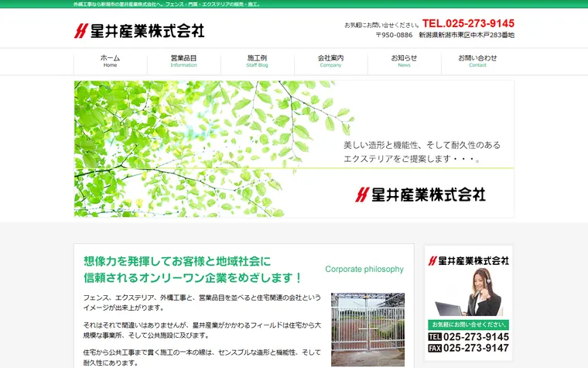Click the sidebar 星井産業株式会社 logo
Image resolution: width=588 pixels, height=368 pixels.
pyautogui.click(x=468, y=260)
